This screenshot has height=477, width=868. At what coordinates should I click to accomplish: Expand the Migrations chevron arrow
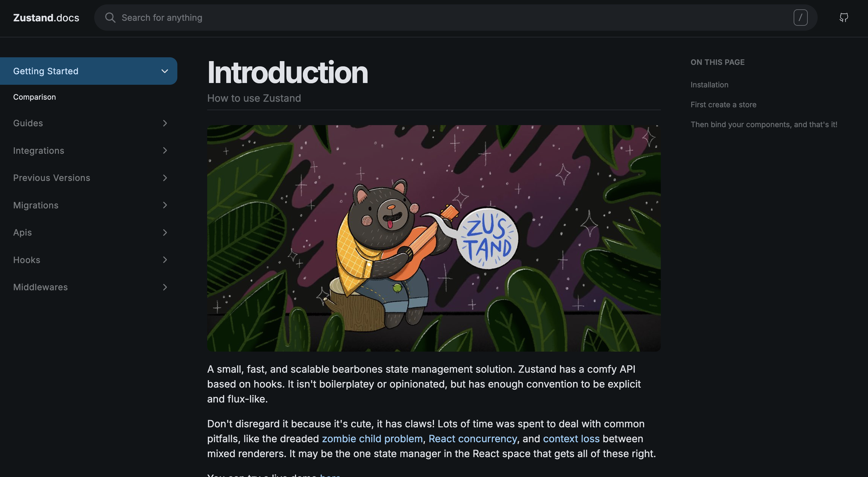point(165,205)
